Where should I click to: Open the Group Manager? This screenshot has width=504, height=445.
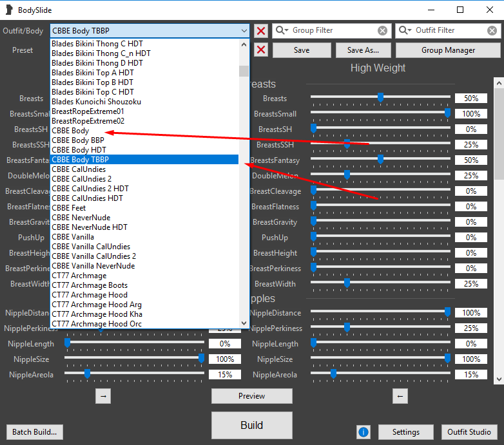pos(447,50)
